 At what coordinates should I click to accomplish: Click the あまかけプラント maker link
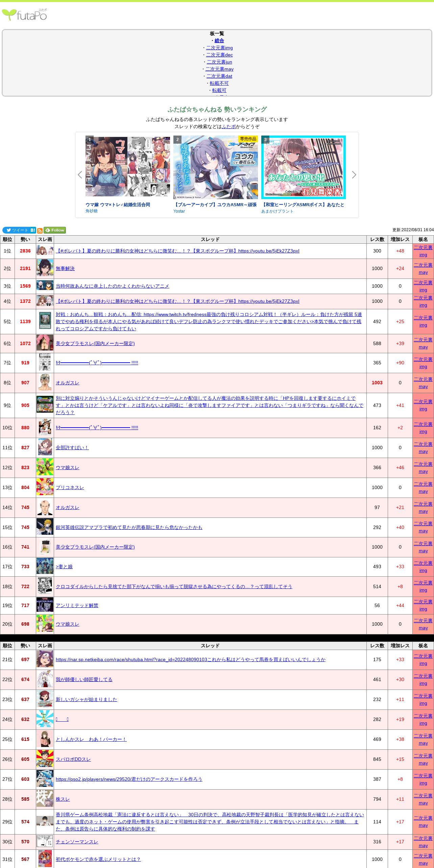click(x=277, y=211)
